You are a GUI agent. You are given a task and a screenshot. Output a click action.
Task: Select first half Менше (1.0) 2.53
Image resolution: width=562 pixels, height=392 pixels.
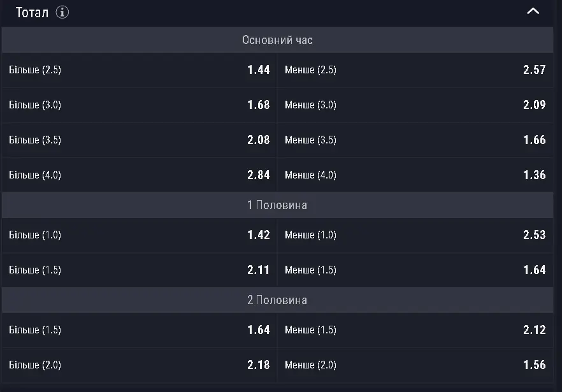pyautogui.click(x=415, y=235)
